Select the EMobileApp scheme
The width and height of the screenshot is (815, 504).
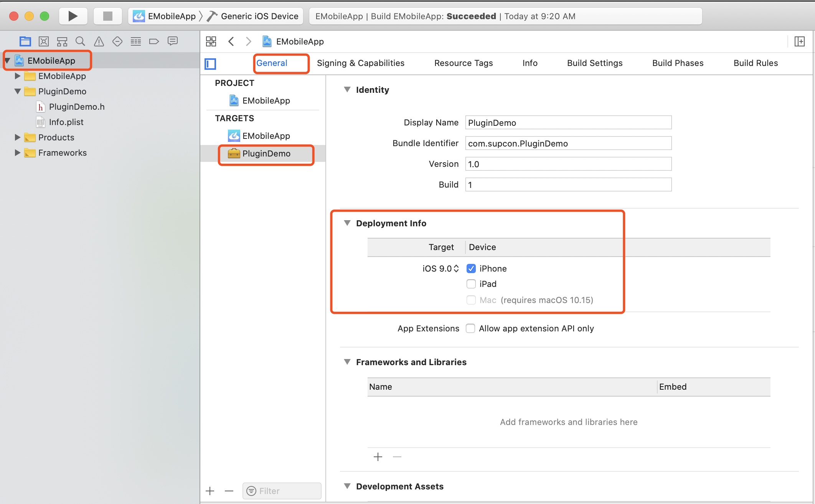(x=164, y=16)
